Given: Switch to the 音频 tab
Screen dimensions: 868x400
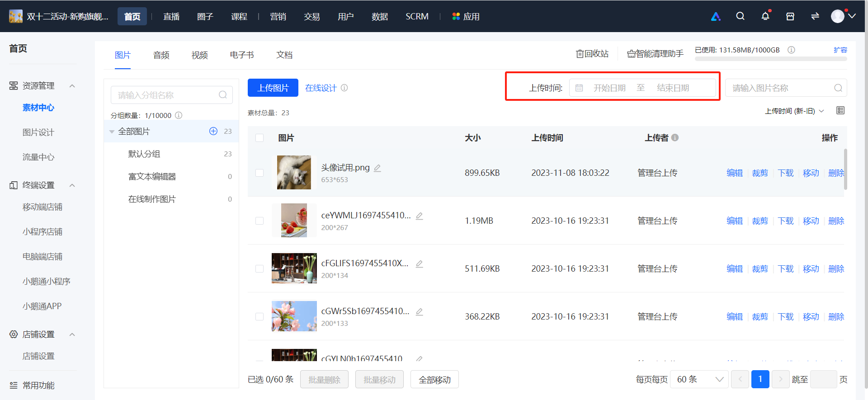Looking at the screenshot, I should [161, 55].
